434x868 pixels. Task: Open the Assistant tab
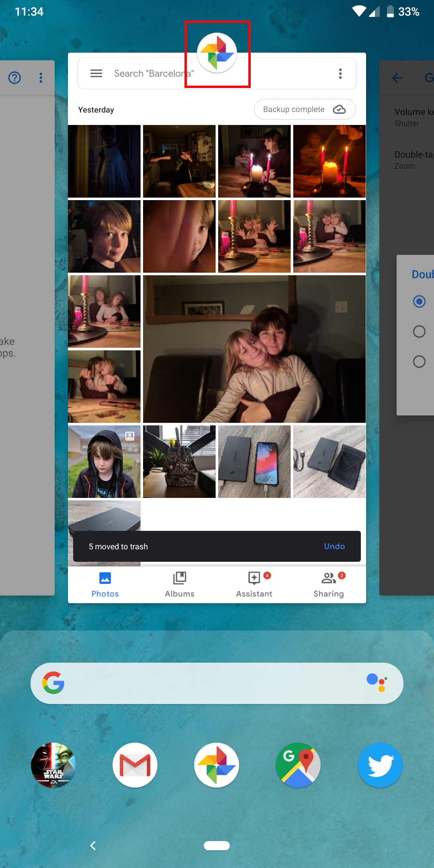tap(254, 585)
